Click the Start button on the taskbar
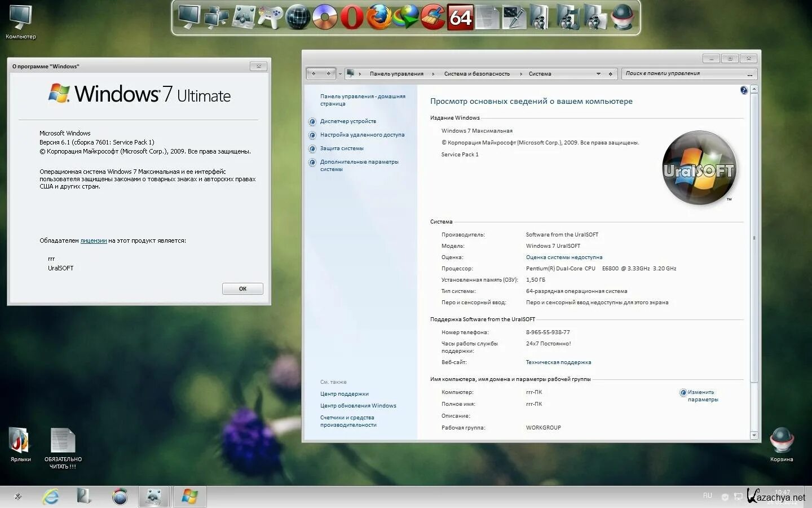812x508 pixels. [18, 497]
